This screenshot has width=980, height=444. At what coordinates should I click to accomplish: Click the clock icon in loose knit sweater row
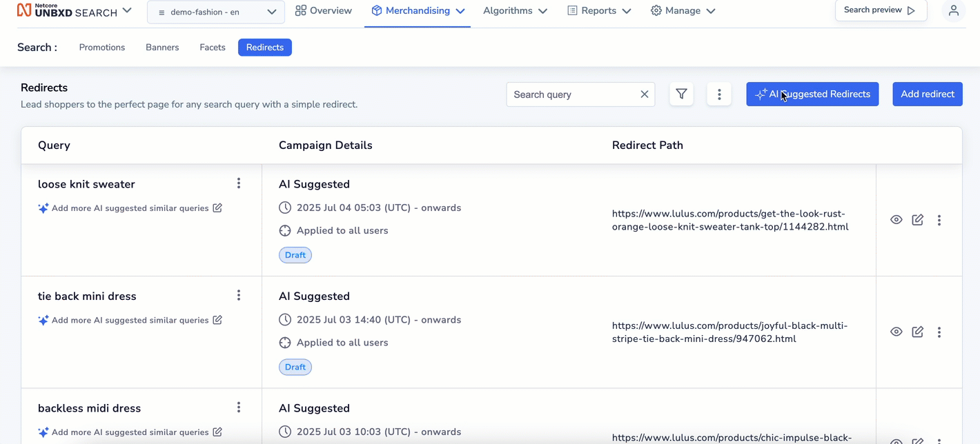tap(285, 208)
